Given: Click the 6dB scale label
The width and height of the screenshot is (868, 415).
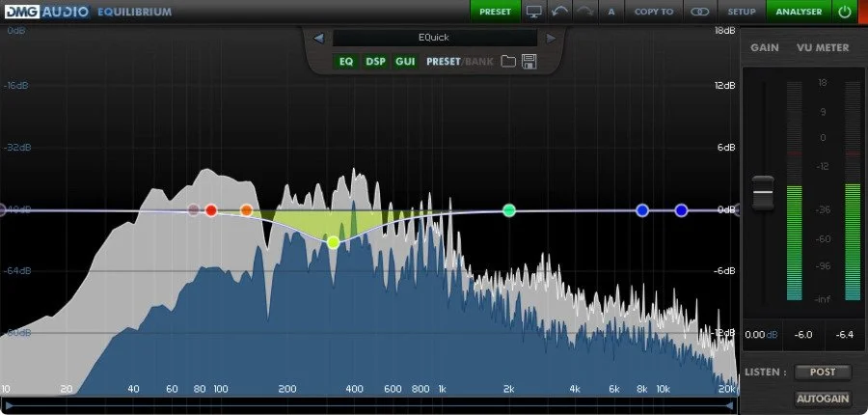Looking at the screenshot, I should tap(727, 148).
